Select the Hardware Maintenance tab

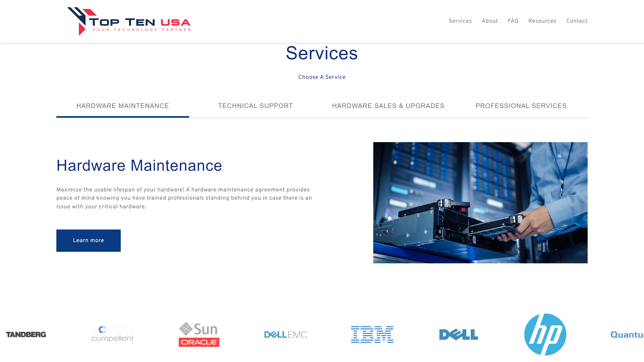point(123,106)
